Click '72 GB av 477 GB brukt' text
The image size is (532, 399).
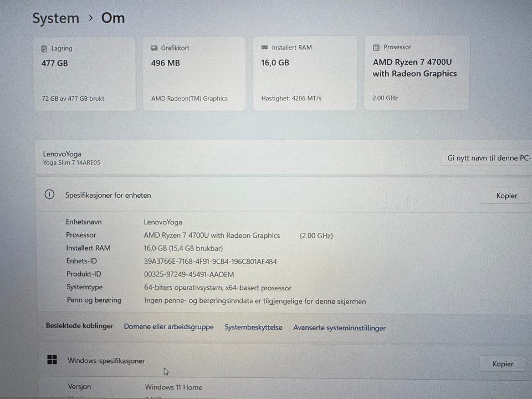pyautogui.click(x=73, y=99)
